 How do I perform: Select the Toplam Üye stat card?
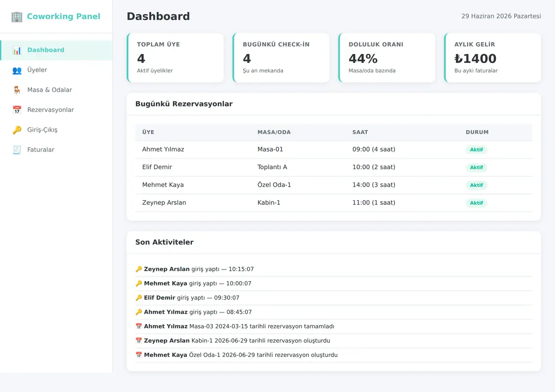tap(175, 58)
